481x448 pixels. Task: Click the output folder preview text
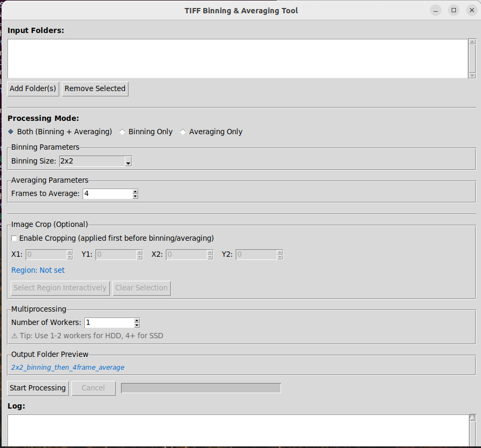tap(67, 367)
